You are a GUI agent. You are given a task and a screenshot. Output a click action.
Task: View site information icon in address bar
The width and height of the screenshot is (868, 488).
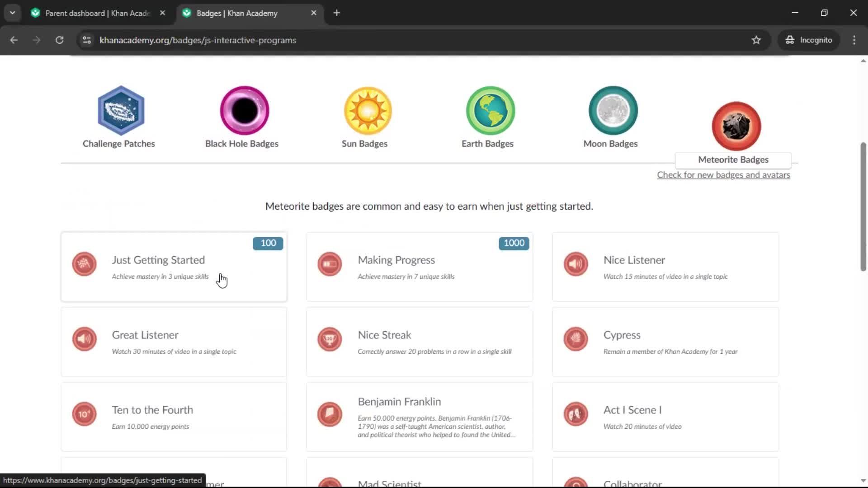point(87,40)
